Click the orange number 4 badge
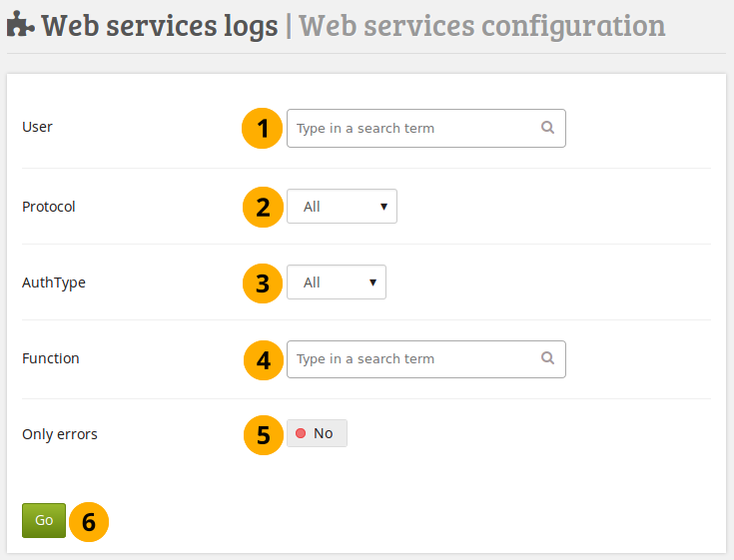This screenshot has width=734, height=560. [x=263, y=359]
